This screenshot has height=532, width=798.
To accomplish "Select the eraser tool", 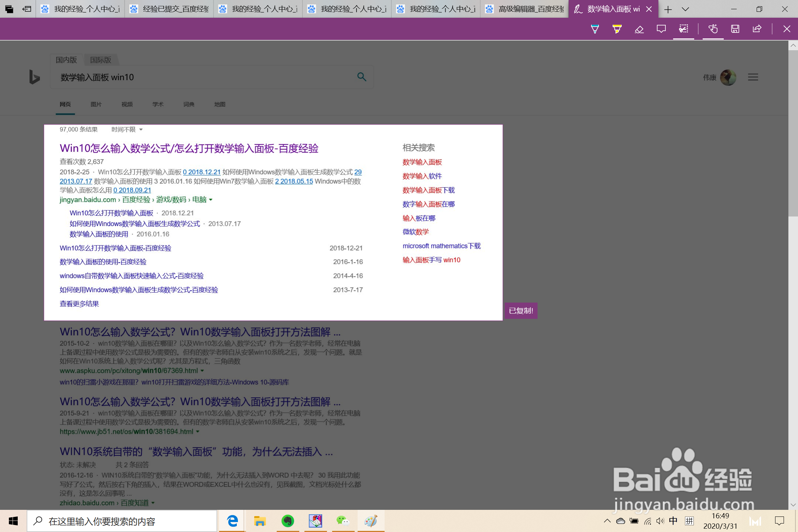I will tap(639, 29).
